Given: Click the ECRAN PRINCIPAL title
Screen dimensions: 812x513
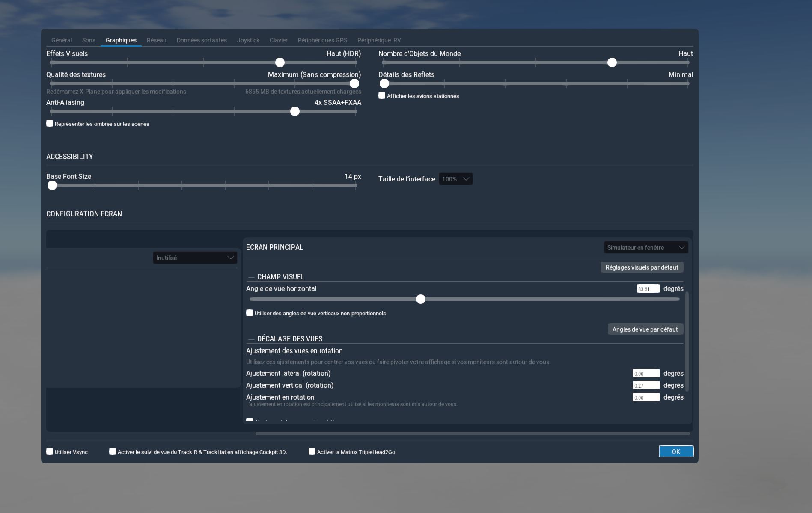Looking at the screenshot, I should click(x=275, y=247).
